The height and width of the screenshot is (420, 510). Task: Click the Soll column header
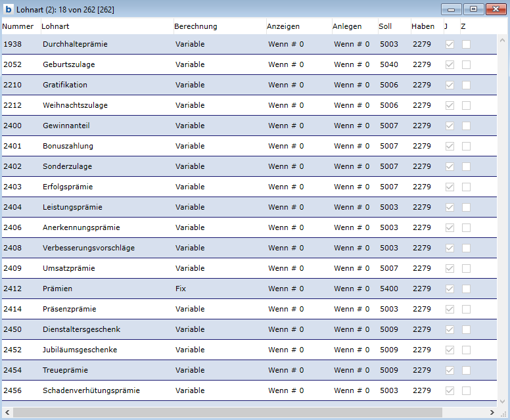click(x=385, y=26)
